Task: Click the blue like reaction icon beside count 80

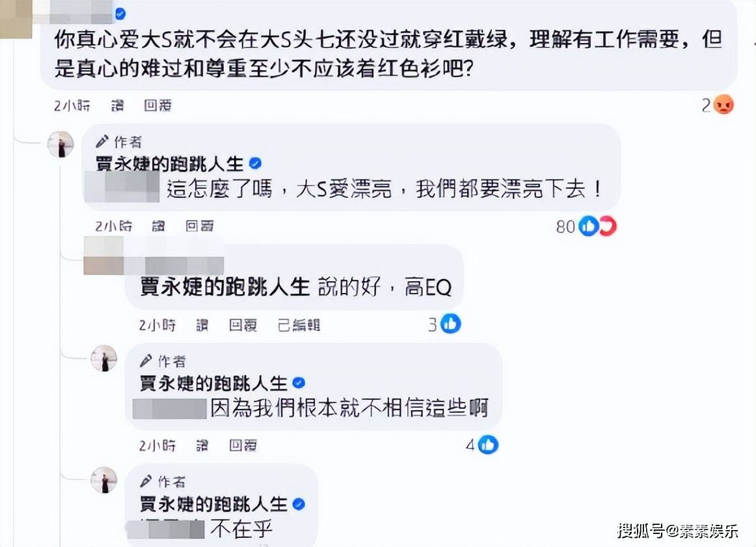Action: [588, 226]
